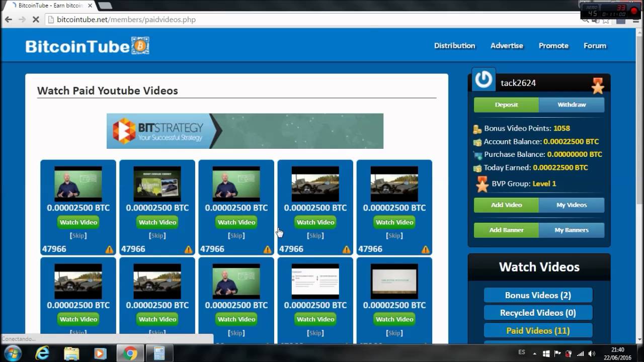This screenshot has height=362, width=644.
Task: Open the white document video thumbnail
Action: (x=315, y=282)
